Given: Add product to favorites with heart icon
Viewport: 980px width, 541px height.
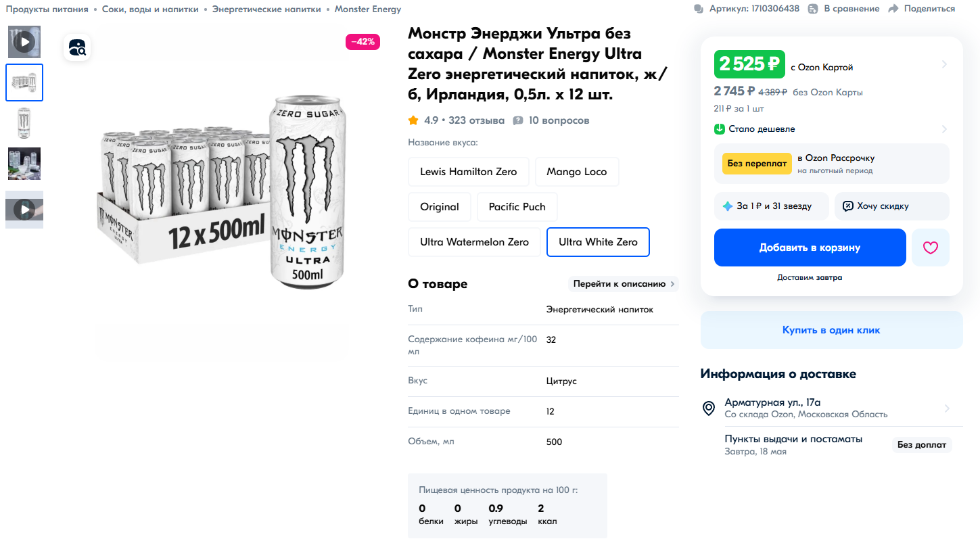Looking at the screenshot, I should click(931, 248).
